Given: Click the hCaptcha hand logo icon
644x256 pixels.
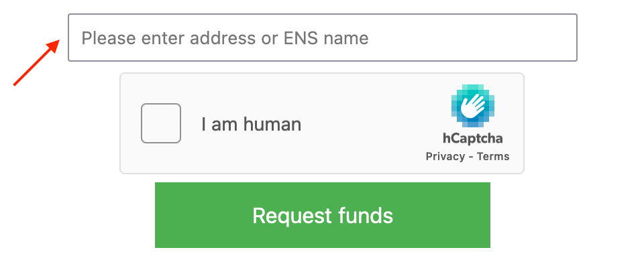Looking at the screenshot, I should 473,106.
